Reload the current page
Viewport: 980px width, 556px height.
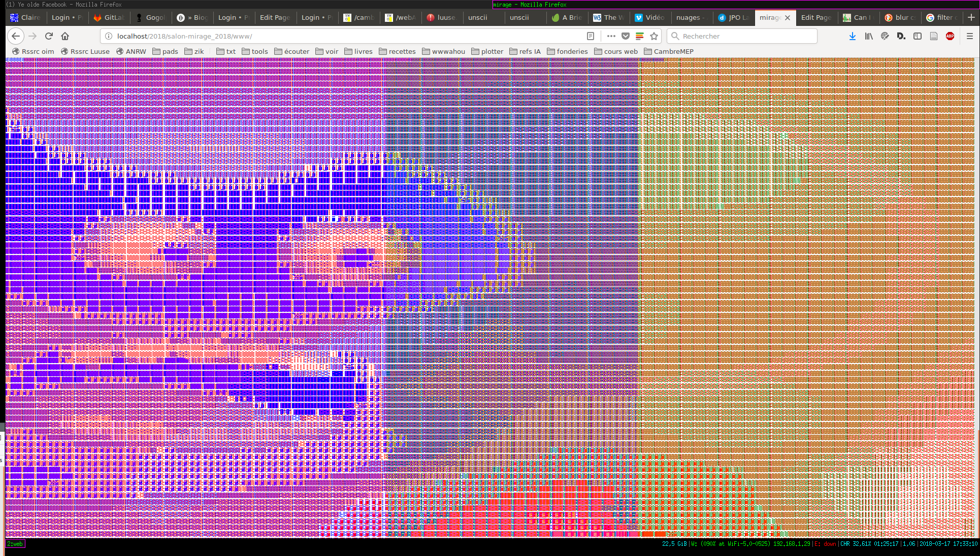point(49,36)
